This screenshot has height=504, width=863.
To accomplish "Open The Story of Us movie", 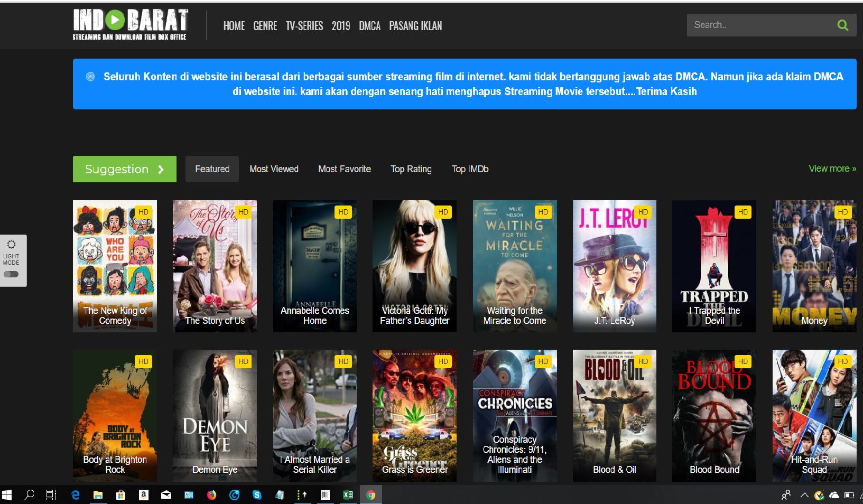I will 215,266.
